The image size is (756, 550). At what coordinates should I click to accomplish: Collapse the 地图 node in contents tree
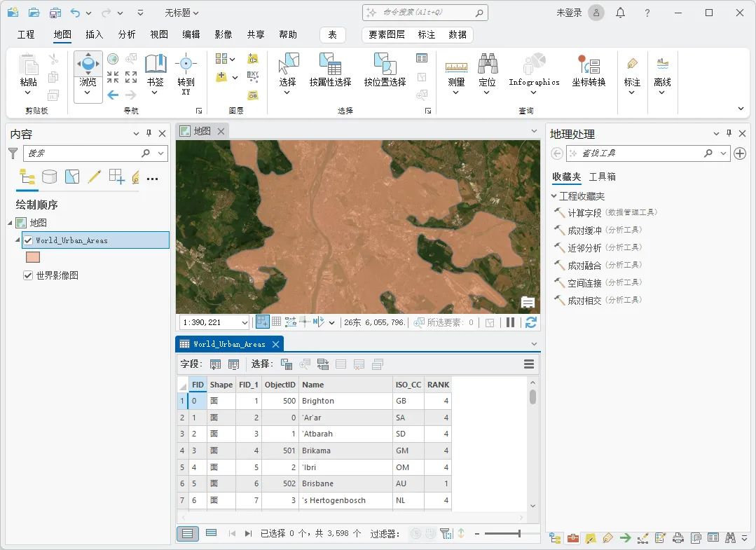pyautogui.click(x=10, y=223)
